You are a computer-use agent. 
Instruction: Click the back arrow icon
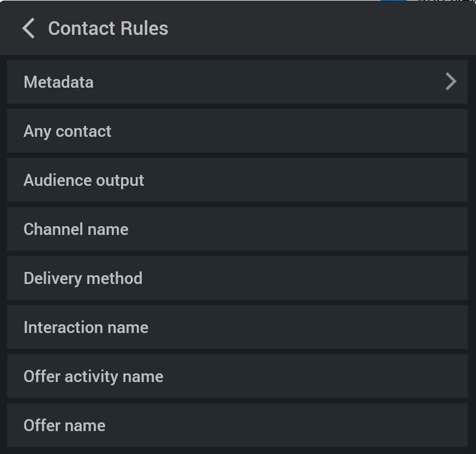pyautogui.click(x=29, y=28)
